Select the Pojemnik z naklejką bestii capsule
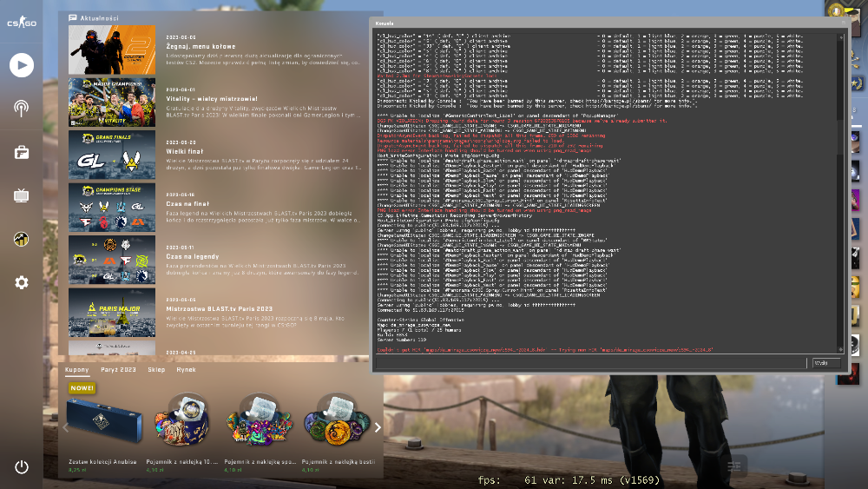Screen dimensions: 868x489 337,420
